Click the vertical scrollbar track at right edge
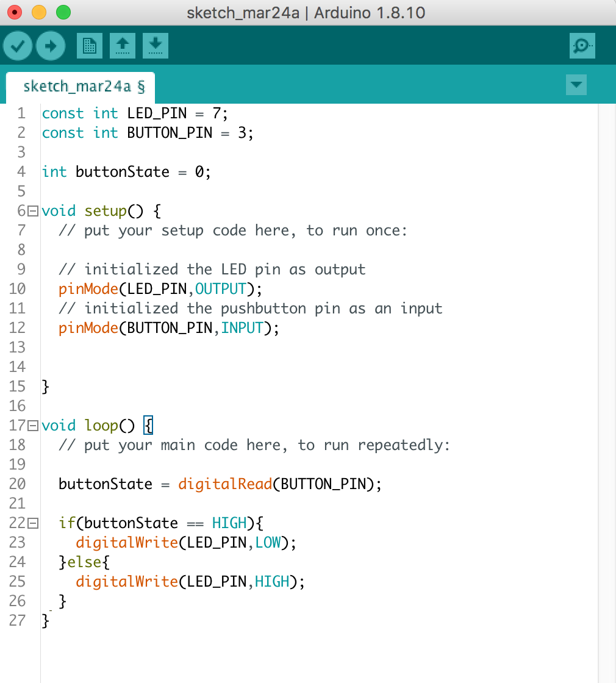This screenshot has height=683, width=616. click(x=607, y=392)
